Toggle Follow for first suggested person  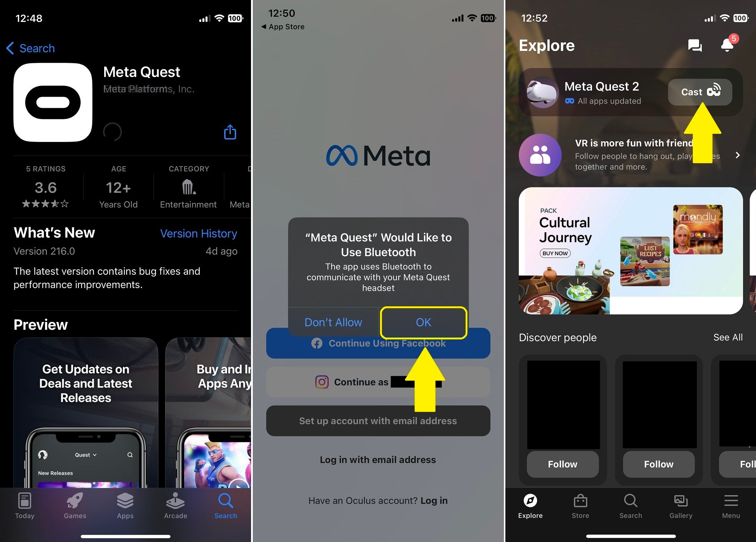(x=563, y=464)
